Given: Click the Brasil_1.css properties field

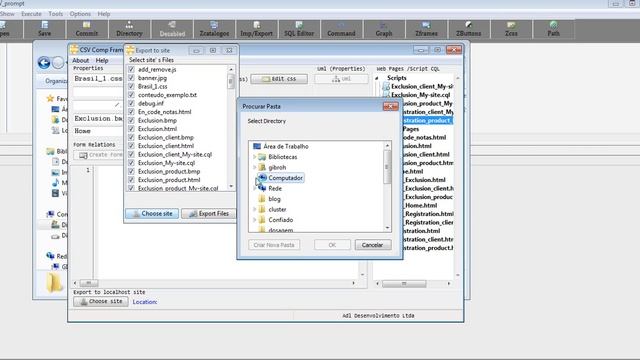Looking at the screenshot, I should point(98,79).
